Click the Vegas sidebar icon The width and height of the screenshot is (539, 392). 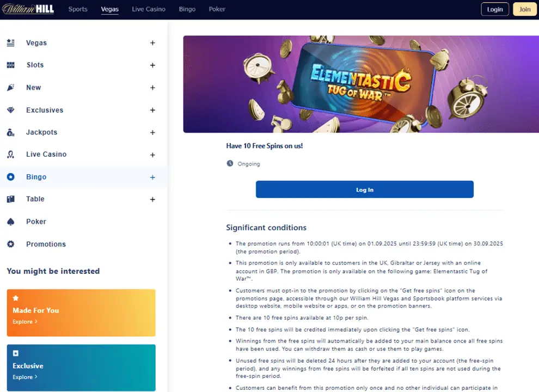10,43
